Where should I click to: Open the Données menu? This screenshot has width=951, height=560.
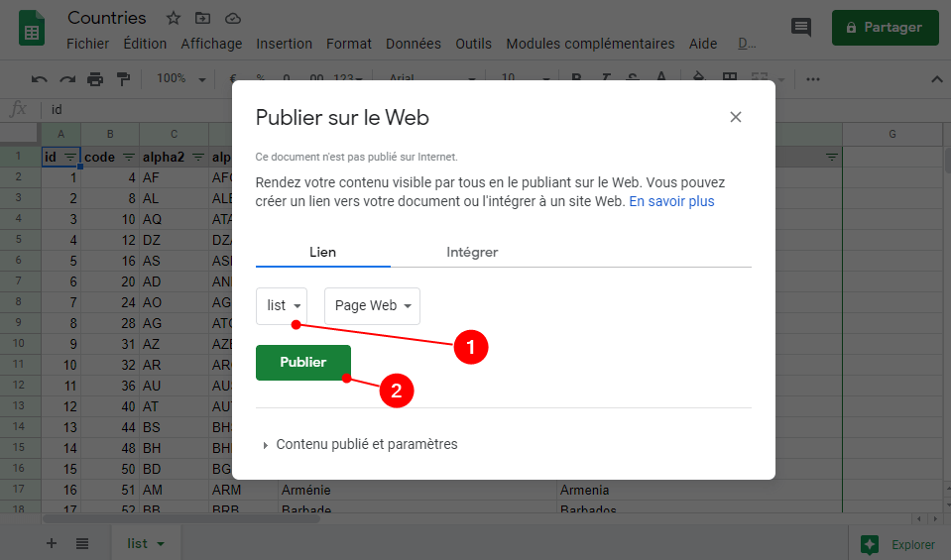[414, 44]
